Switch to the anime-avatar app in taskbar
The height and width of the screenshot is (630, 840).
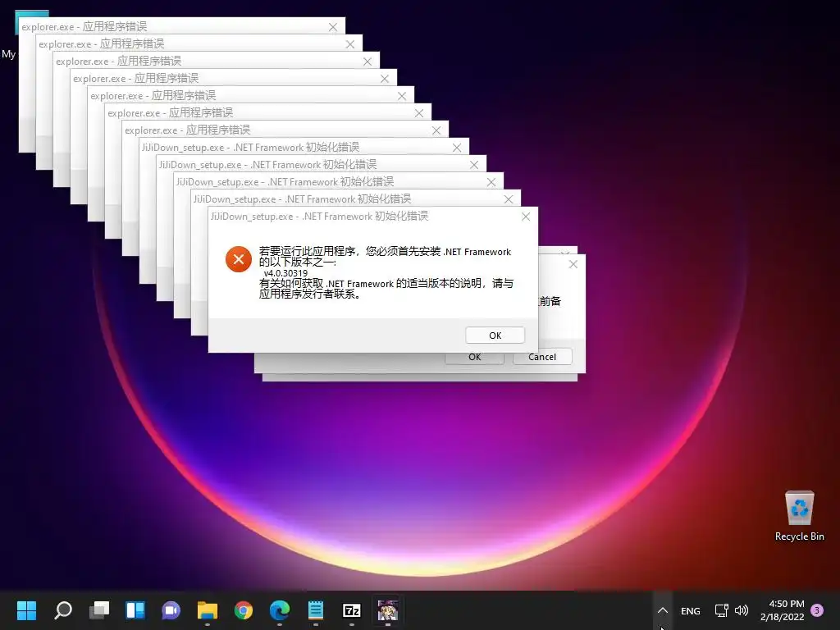[387, 610]
